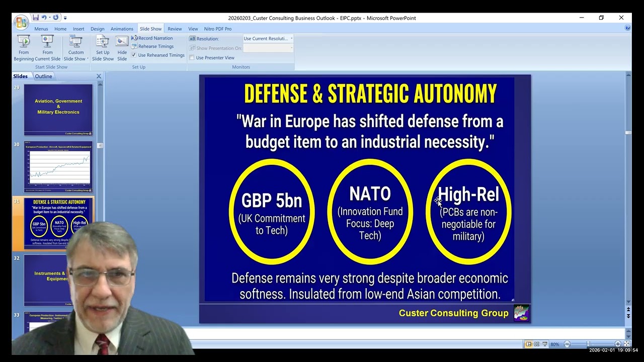This screenshot has height=362, width=644.
Task: Open the Customize Quick Access Toolbar dropdown
Action: click(65, 18)
